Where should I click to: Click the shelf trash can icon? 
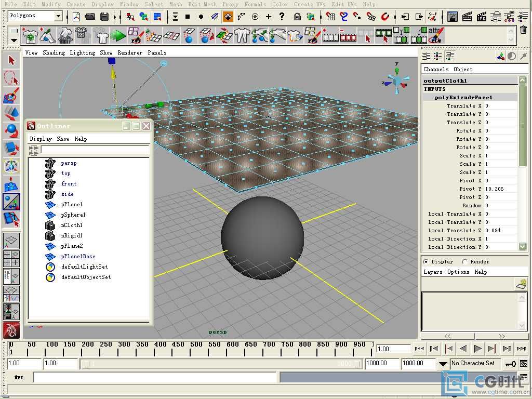click(x=523, y=30)
